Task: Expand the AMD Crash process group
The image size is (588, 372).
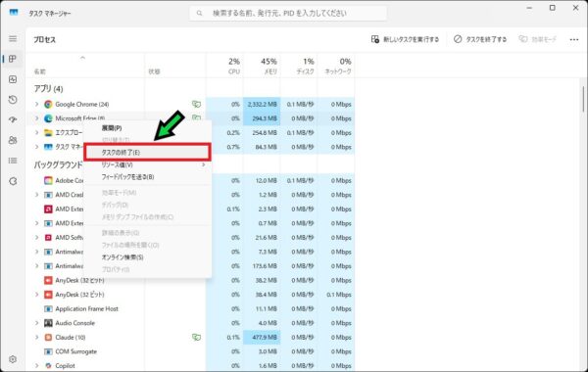Action: click(x=37, y=195)
